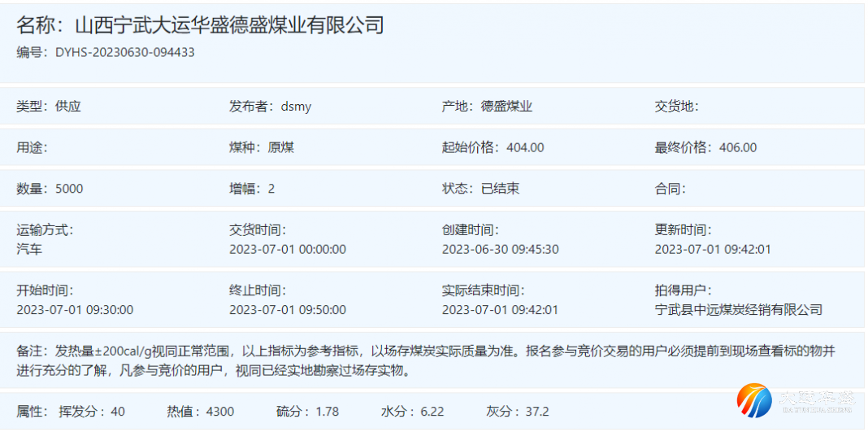Open the winning bidder 宁武县中远煤炭经销有限公司
Screen dimensions: 868x432
coord(738,309)
